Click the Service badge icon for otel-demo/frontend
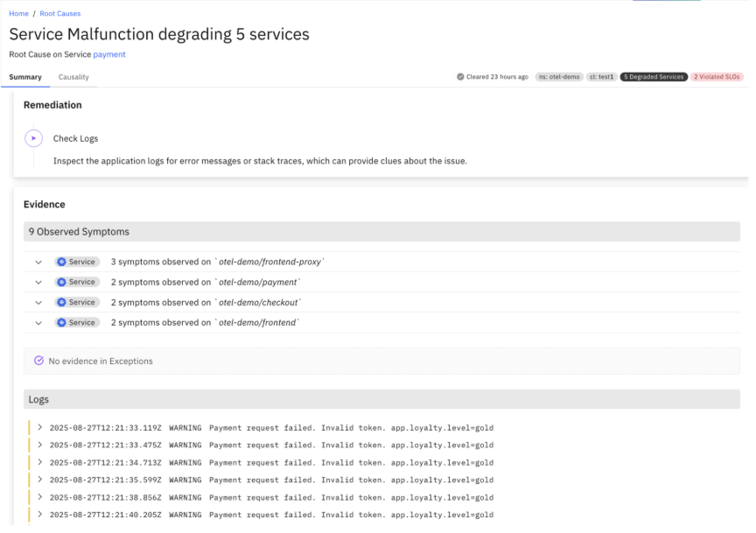 [61, 323]
